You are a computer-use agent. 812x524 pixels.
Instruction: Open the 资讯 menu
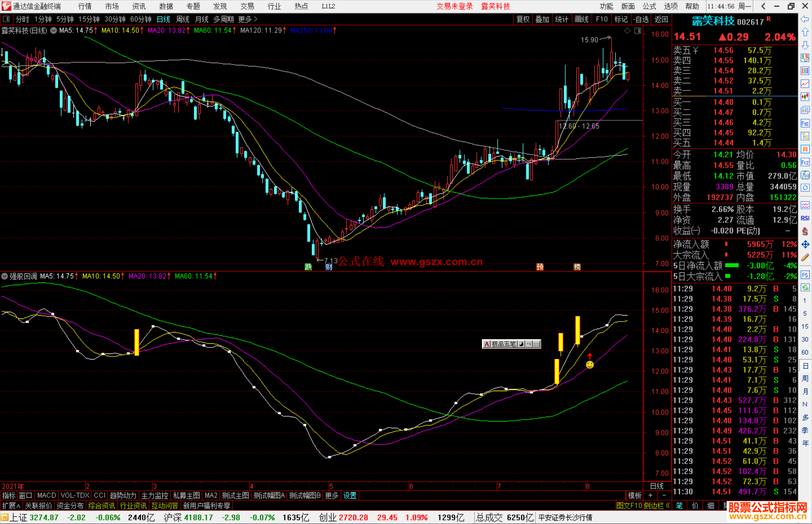pyautogui.click(x=139, y=6)
